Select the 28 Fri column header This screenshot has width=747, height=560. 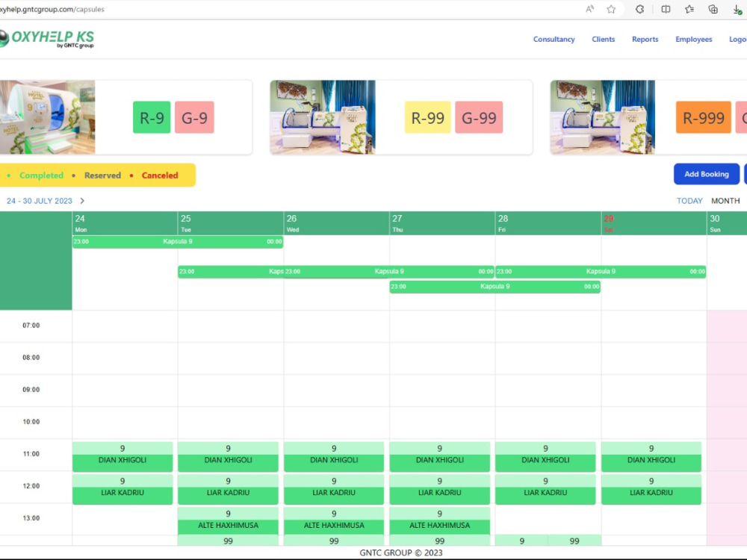548,223
